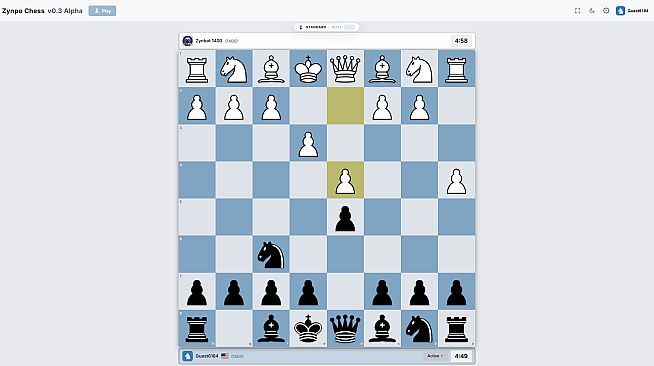
Task: Select the black pawn on h7
Action: coord(197,293)
